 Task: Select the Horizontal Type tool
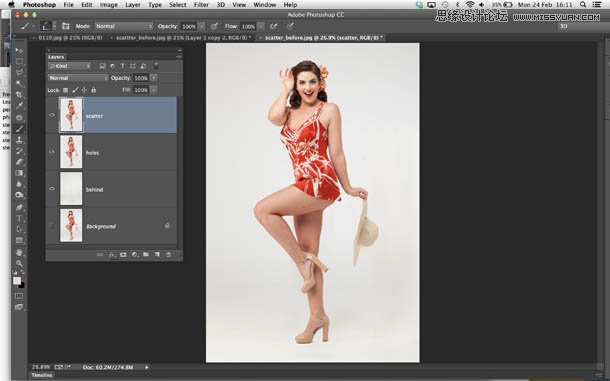pos(19,218)
